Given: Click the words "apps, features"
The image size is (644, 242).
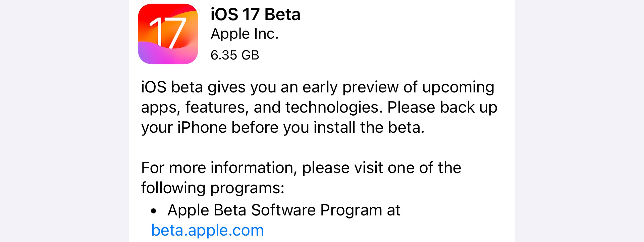Looking at the screenshot, I should coord(195,107).
